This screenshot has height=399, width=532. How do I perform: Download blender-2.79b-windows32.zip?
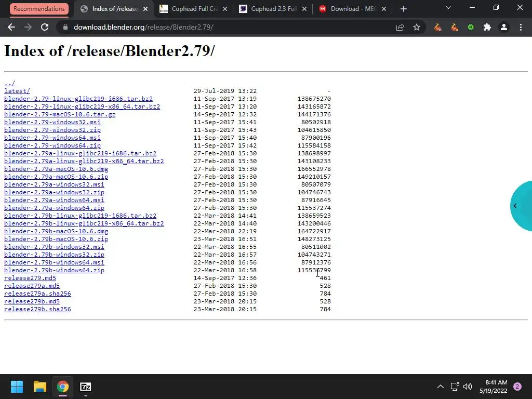click(x=54, y=255)
